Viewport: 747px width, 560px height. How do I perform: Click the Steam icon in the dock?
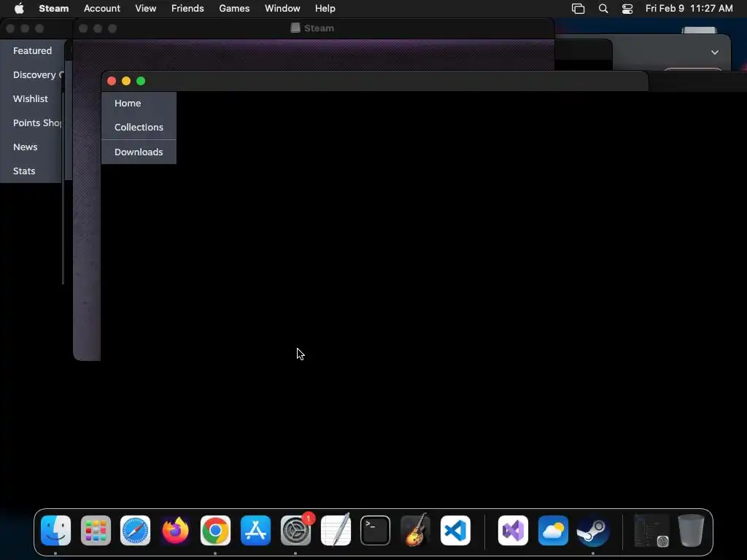click(x=592, y=531)
